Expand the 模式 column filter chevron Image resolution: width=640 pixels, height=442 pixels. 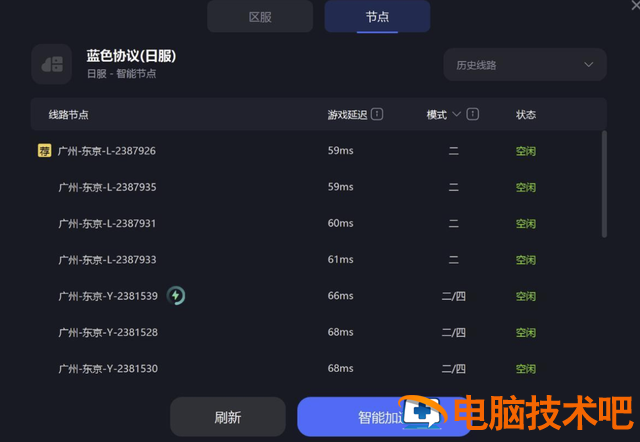[457, 114]
